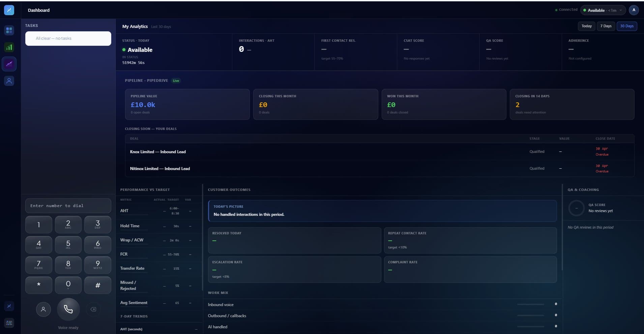This screenshot has width=644, height=334.
Task: Tap dial pad key 5 JKL
Action: (x=68, y=245)
